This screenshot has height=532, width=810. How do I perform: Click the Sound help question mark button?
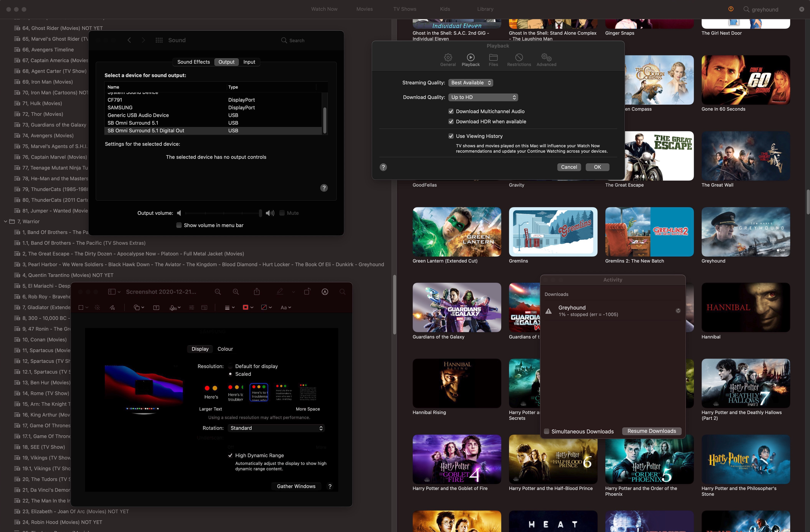tap(324, 188)
